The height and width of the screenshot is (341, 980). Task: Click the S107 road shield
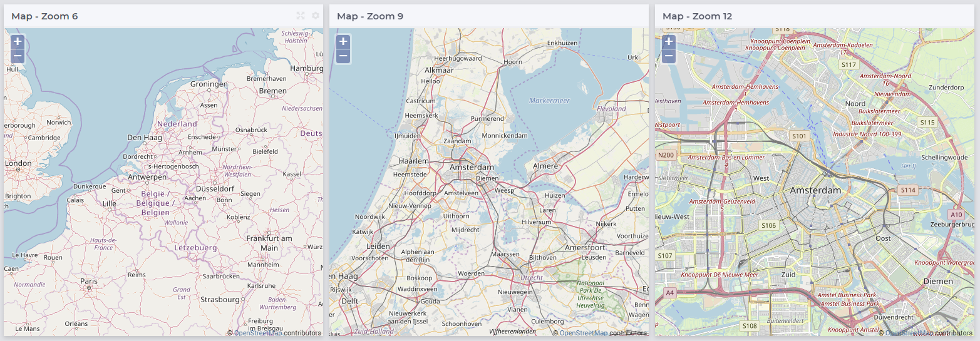click(665, 255)
